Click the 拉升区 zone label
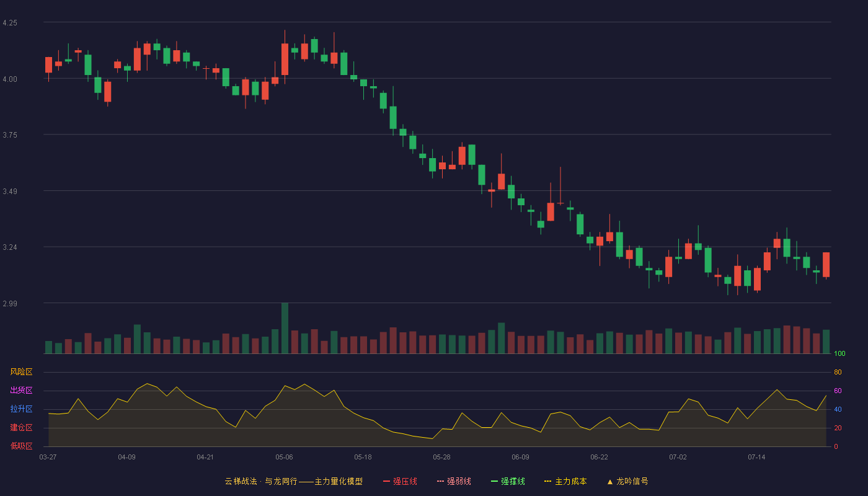 pyautogui.click(x=21, y=409)
